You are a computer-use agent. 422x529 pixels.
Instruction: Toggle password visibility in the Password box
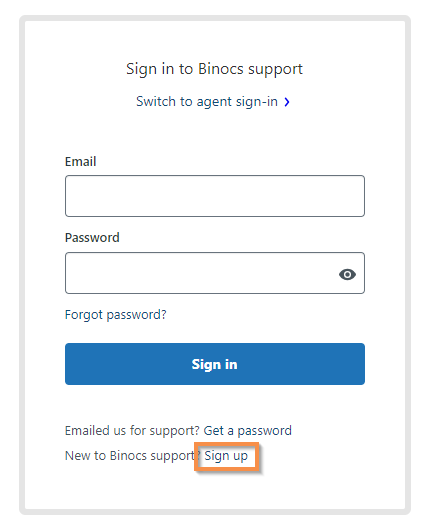(347, 274)
